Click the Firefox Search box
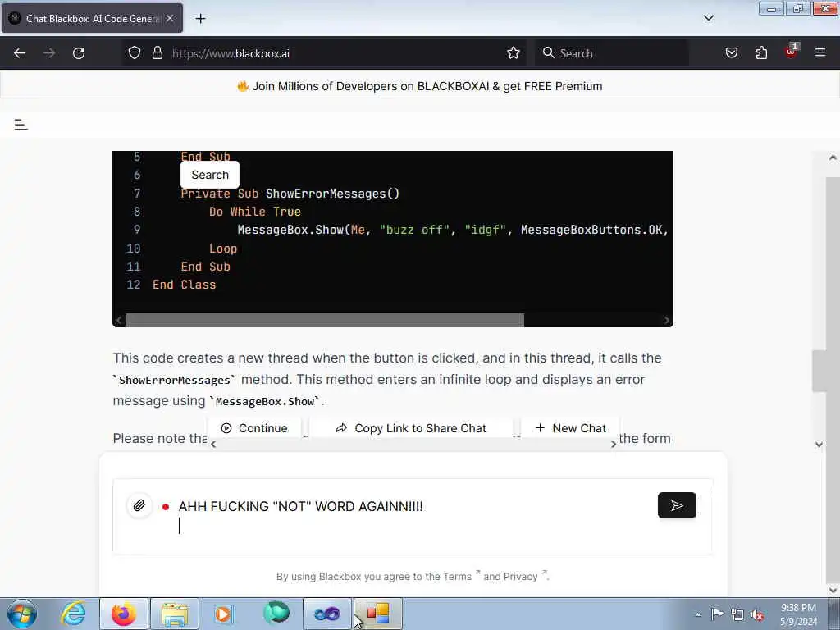This screenshot has height=630, width=840. [x=612, y=53]
